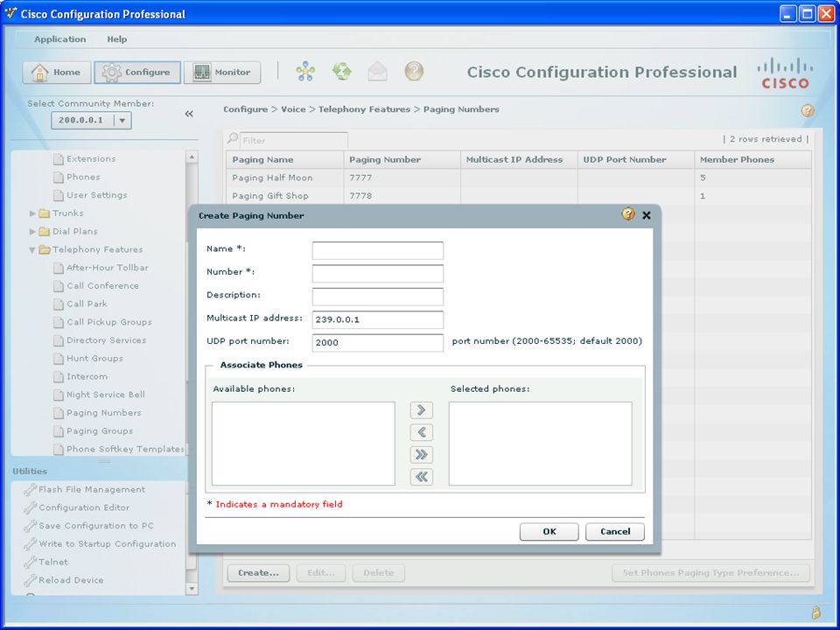Click the Configure button
This screenshot has height=630, width=840.
click(137, 73)
